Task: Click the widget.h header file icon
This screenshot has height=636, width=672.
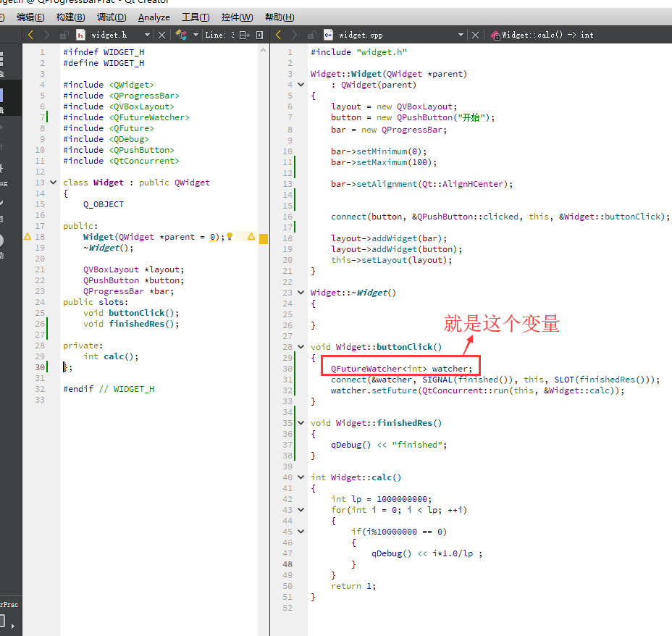Action: pos(80,35)
